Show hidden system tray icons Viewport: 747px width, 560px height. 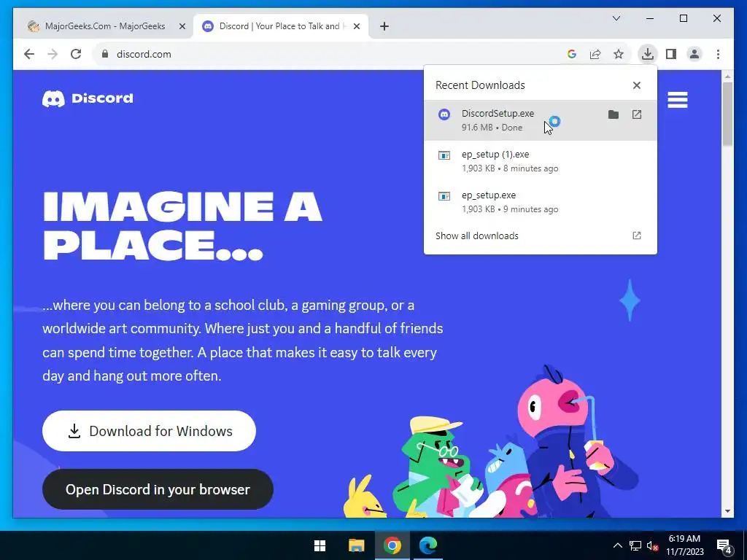(x=617, y=545)
